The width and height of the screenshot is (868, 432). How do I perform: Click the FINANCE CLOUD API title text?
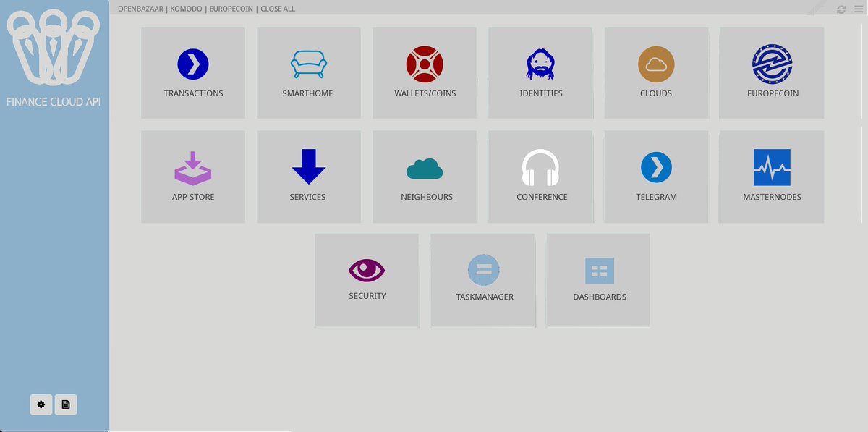(54, 102)
